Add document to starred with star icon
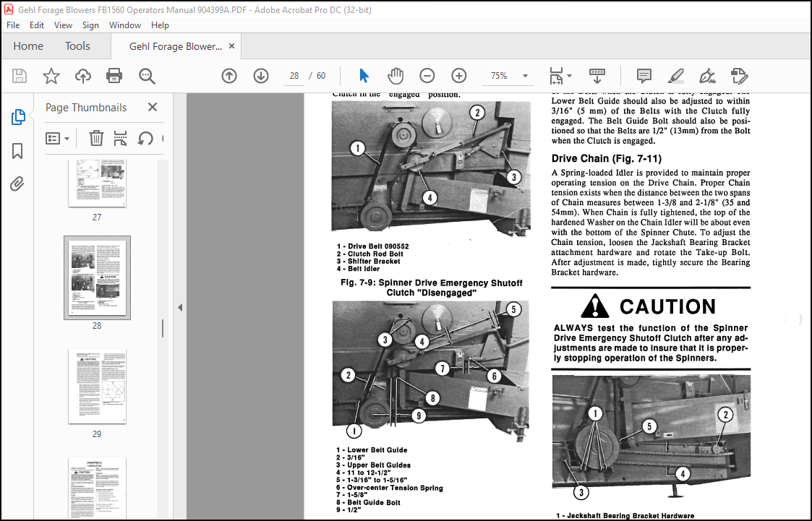The height and width of the screenshot is (521, 812). point(51,76)
